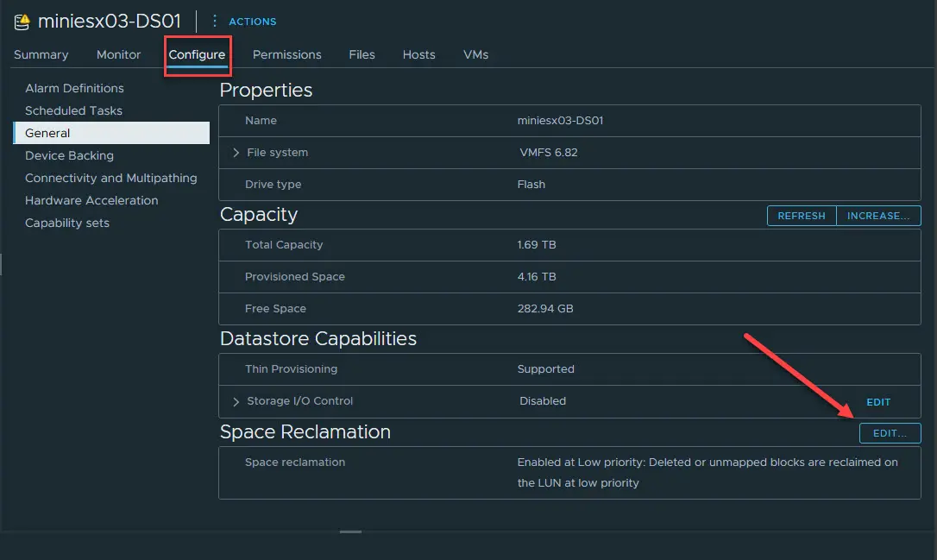Screen dimensions: 937x560
Task: Open the Space Reclamation Edit button
Action: (x=890, y=433)
